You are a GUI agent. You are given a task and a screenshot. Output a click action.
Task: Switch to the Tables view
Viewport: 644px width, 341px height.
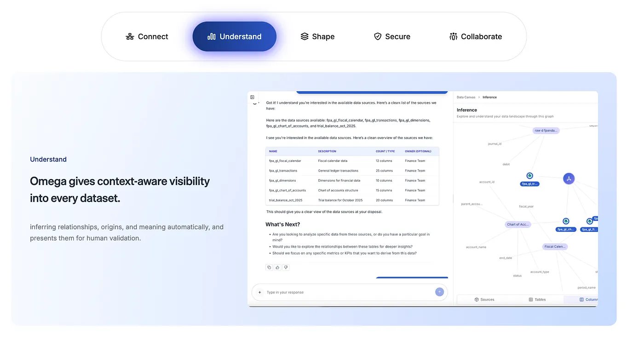[537, 300]
